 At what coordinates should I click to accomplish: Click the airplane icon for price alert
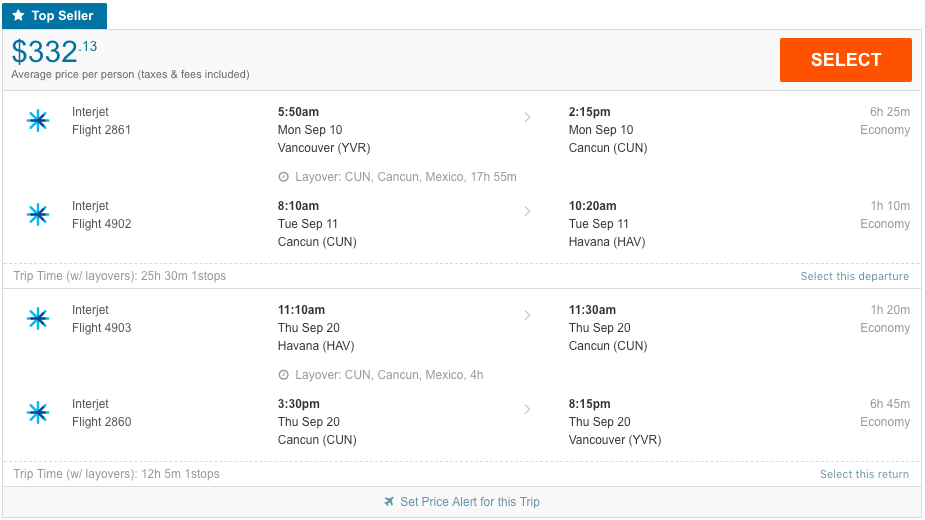click(389, 502)
